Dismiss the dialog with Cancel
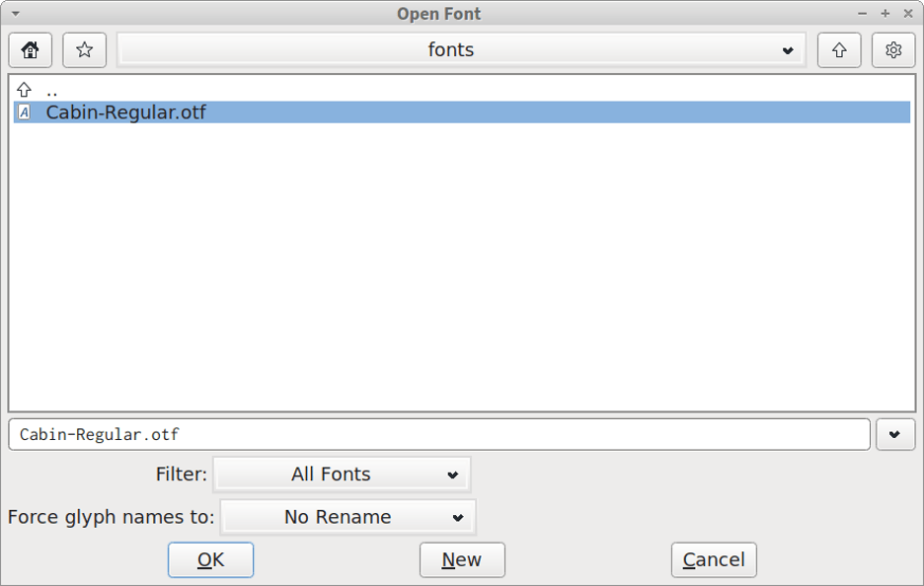This screenshot has height=586, width=924. (x=713, y=559)
